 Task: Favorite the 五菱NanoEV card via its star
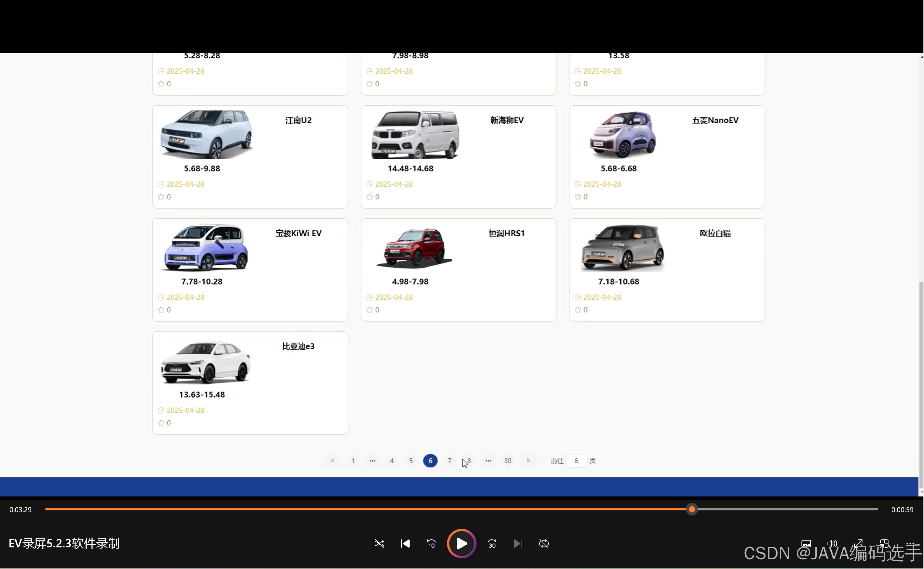point(578,197)
